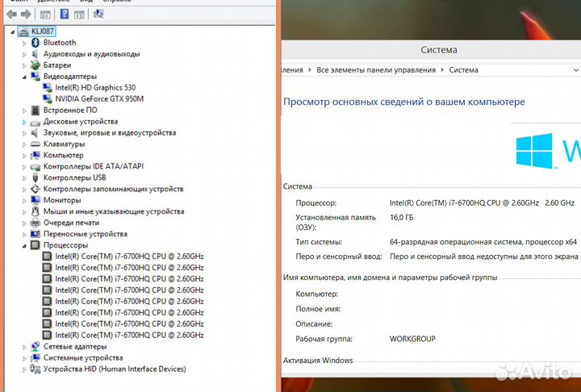This screenshot has width=581, height=392.
Task: Click the Система window title
Action: pos(439,50)
